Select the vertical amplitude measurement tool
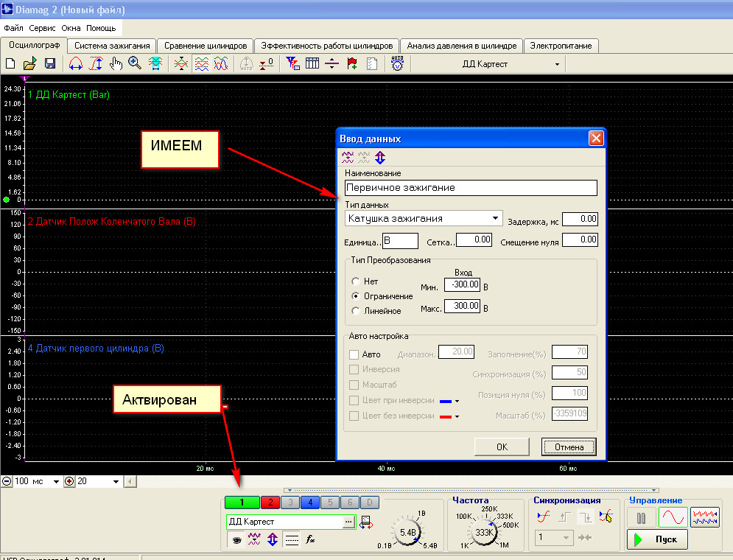Screen dimensions: 733x560 (x=96, y=63)
